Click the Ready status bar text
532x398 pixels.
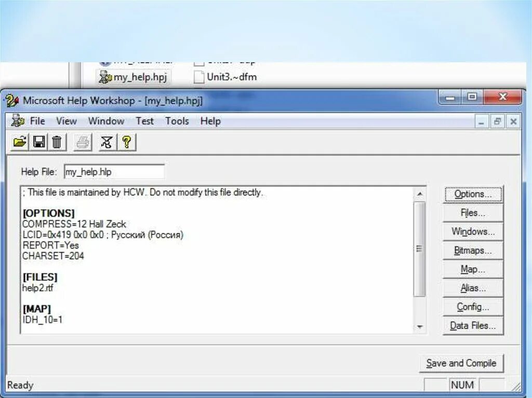click(20, 386)
